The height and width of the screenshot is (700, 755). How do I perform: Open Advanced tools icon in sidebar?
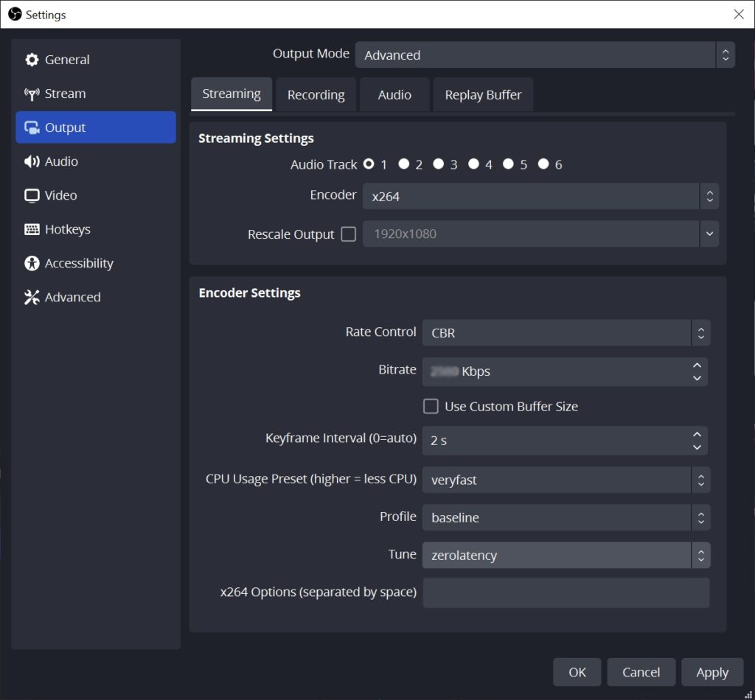[32, 298]
